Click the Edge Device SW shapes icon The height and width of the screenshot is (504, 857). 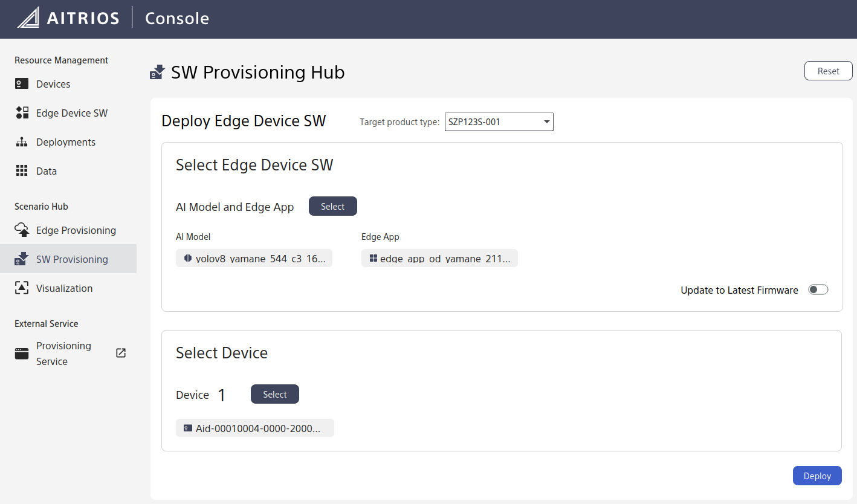coord(22,112)
